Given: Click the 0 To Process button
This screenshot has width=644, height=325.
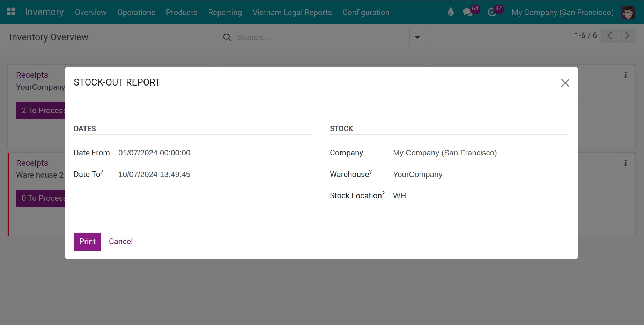Looking at the screenshot, I should (41, 198).
